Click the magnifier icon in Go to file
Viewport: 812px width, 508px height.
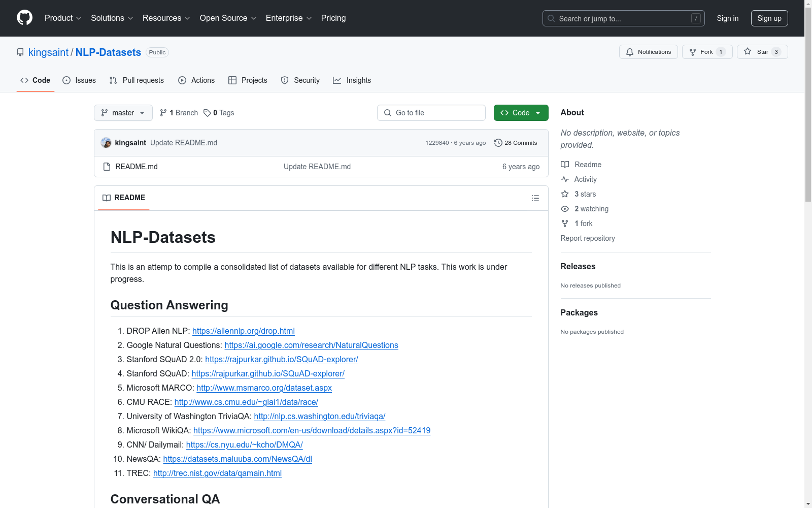pos(388,113)
